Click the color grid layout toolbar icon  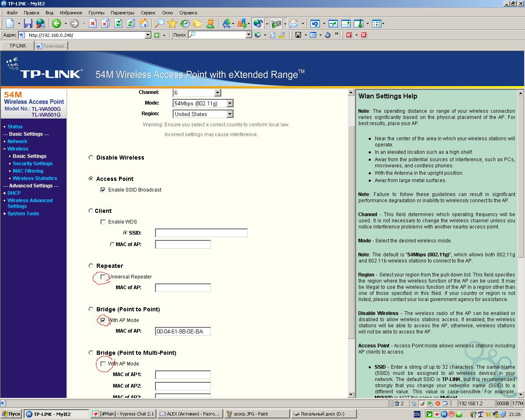376,23
